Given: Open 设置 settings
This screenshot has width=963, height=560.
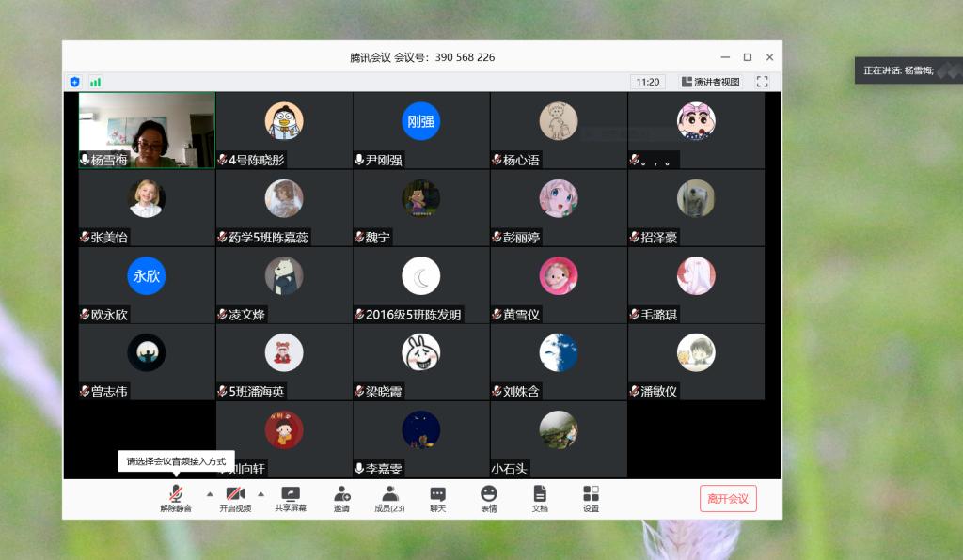Looking at the screenshot, I should [591, 498].
